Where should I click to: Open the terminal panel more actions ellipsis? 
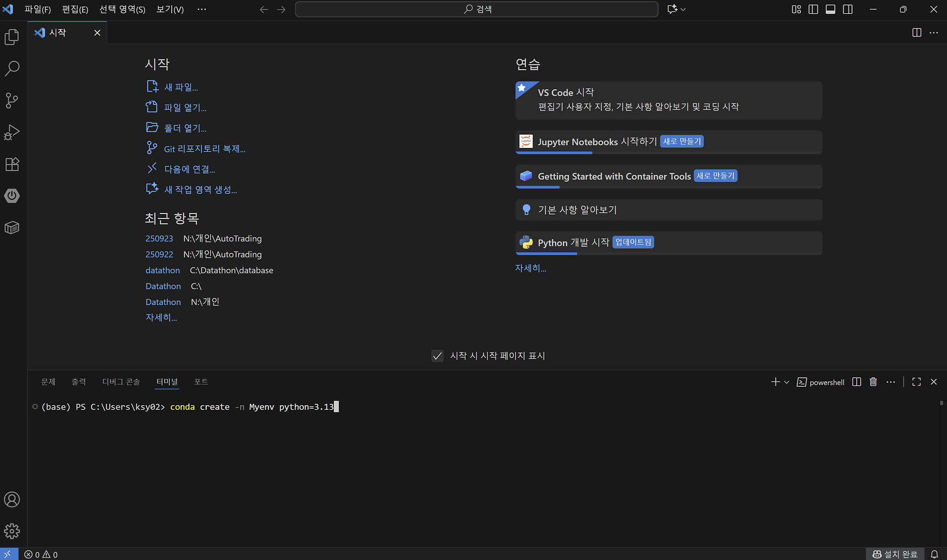pos(890,382)
